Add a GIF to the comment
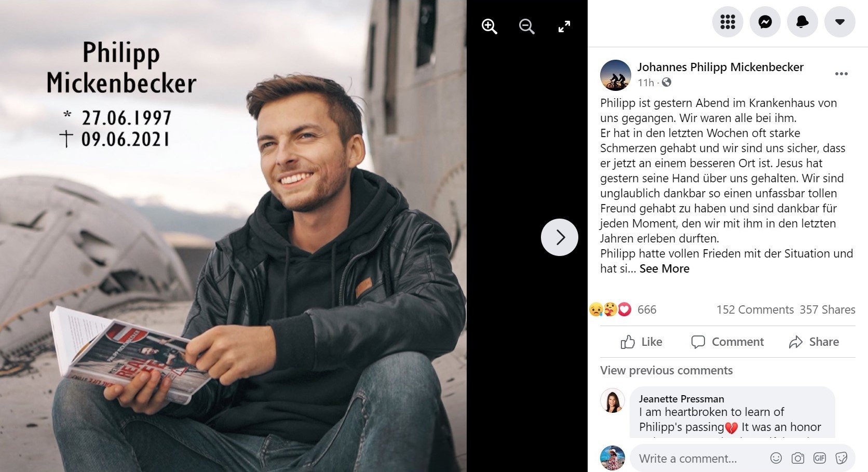Viewport: 868px width, 472px height. point(820,458)
